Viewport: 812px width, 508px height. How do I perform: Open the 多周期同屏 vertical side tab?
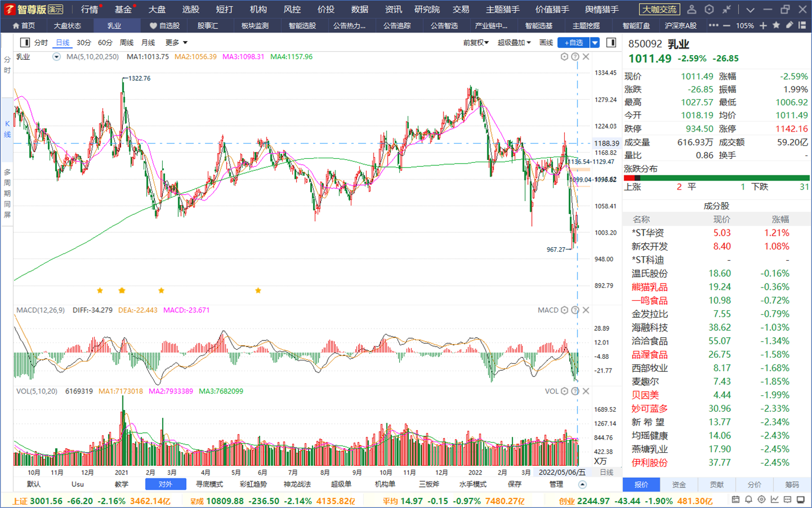[x=7, y=194]
